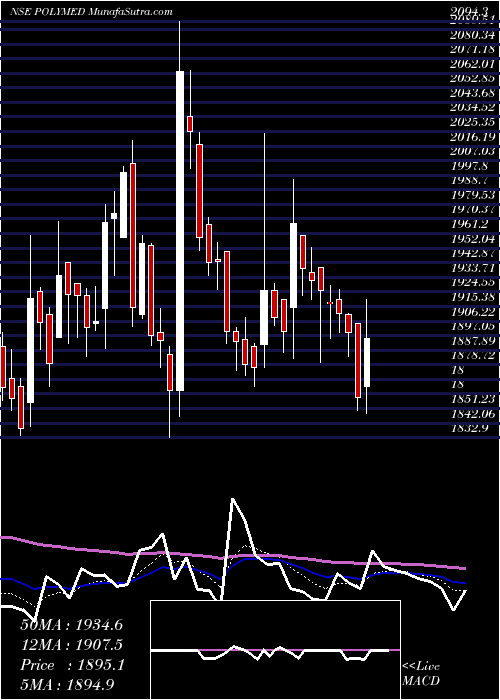Click the 2016.19 price axis label
500x700 pixels.
471,137
